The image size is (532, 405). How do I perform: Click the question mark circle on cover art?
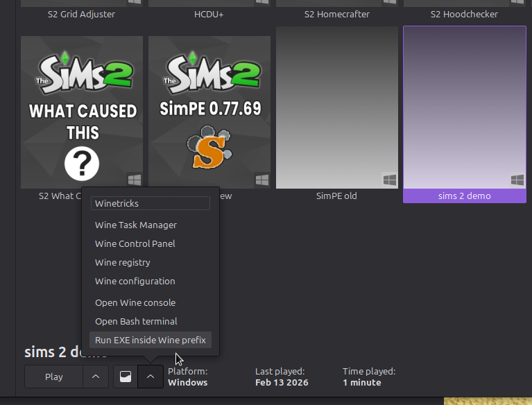pyautogui.click(x=82, y=164)
